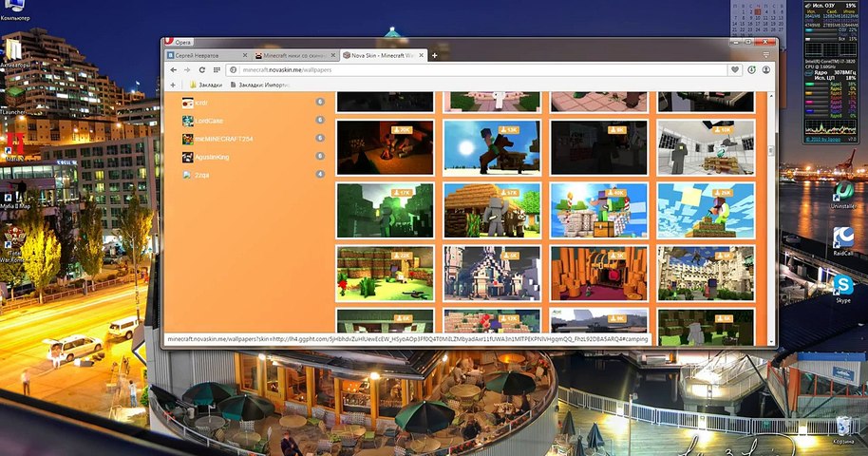Open the Total War Rome desktop shortcut
The image size is (868, 456).
coord(13,244)
